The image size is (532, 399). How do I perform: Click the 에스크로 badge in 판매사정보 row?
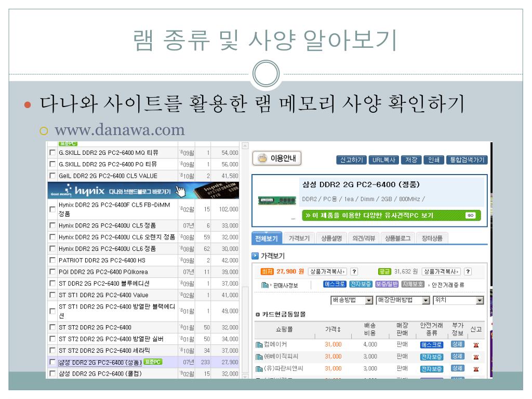[335, 284]
